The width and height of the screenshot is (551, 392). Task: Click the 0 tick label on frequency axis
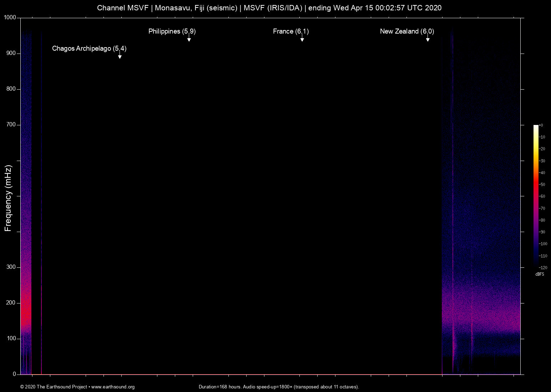14,374
